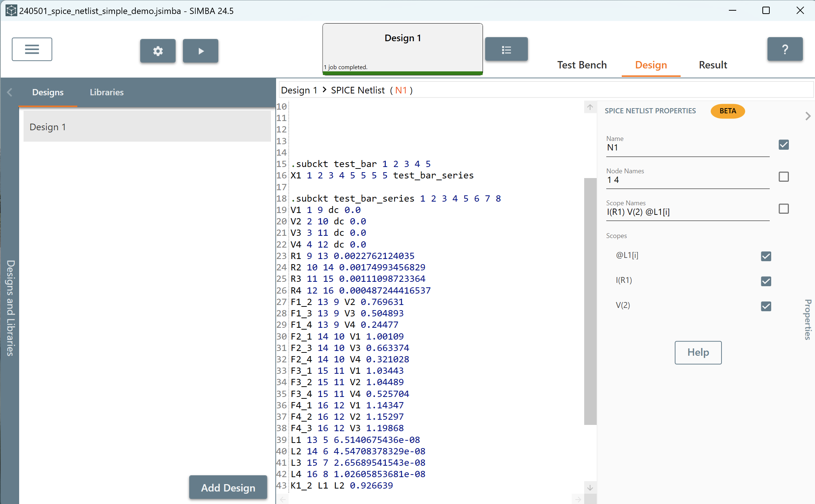The height and width of the screenshot is (504, 815).
Task: Click the SPICE Netlist breadcrumb text
Action: point(358,90)
